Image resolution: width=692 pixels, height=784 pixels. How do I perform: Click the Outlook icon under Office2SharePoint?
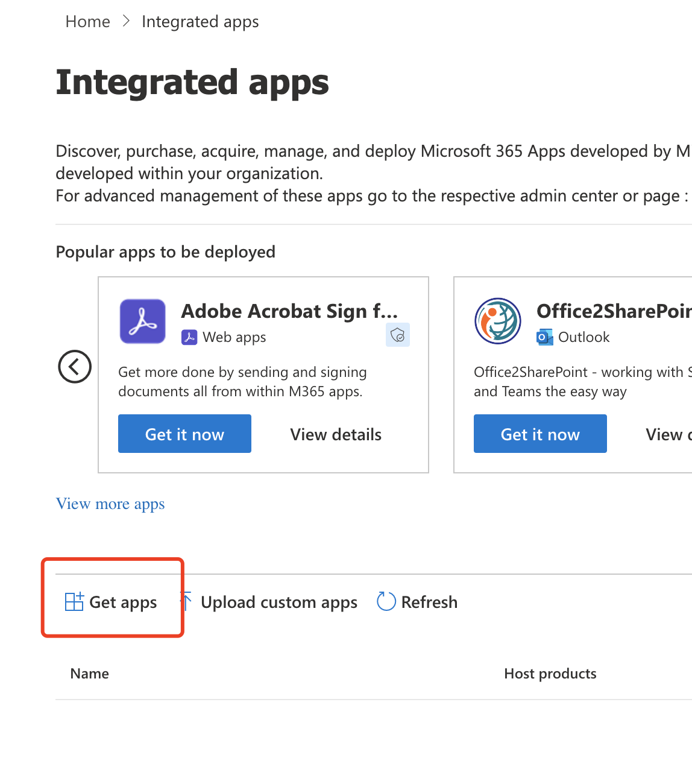pos(544,338)
